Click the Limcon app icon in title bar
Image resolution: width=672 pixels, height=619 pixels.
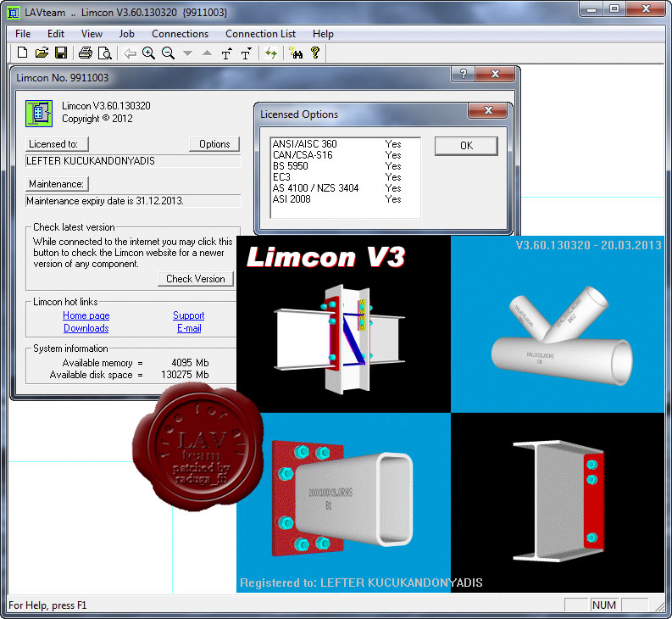tap(14, 13)
